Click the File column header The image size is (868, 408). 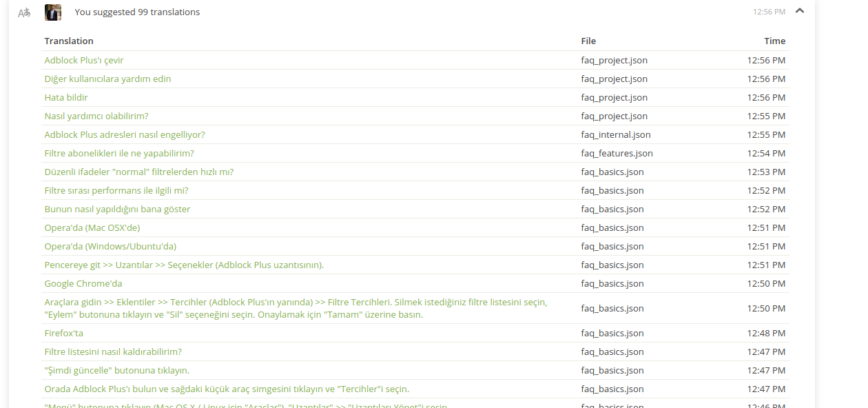coord(588,41)
